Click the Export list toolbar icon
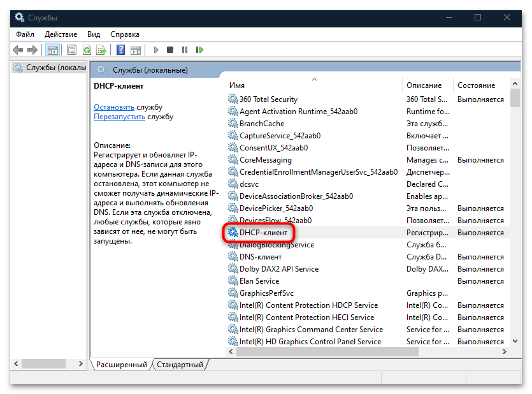The width and height of the screenshot is (532, 394). pos(101,50)
